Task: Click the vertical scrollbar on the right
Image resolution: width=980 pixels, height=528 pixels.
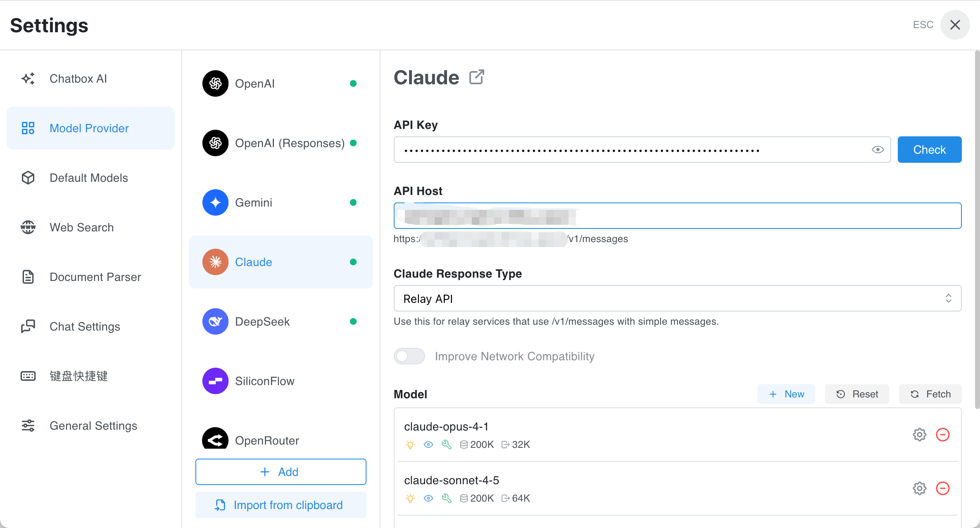Action: tap(977, 230)
